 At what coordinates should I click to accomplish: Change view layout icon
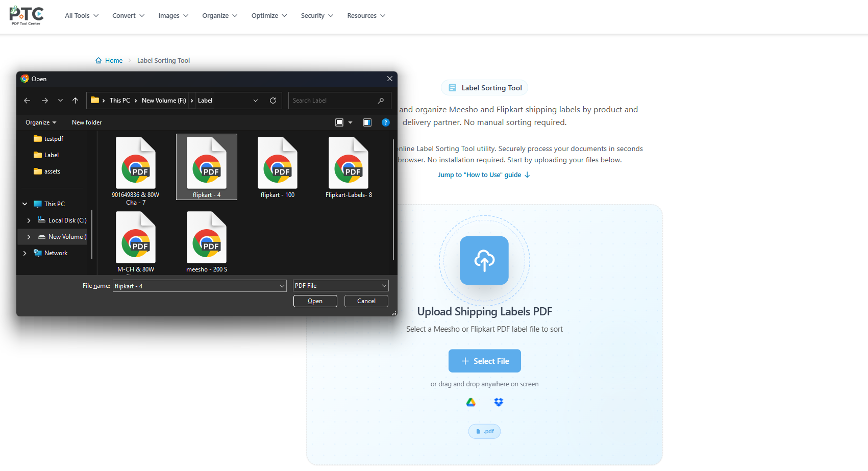(339, 122)
